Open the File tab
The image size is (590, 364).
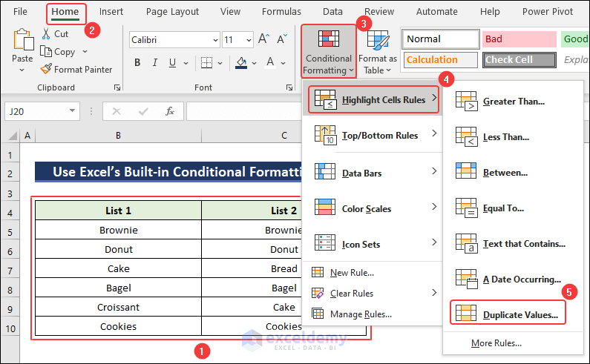(20, 12)
